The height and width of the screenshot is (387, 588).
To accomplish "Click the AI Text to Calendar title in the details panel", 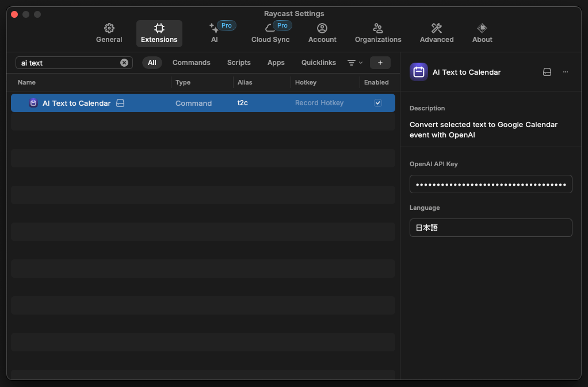I will pyautogui.click(x=467, y=72).
